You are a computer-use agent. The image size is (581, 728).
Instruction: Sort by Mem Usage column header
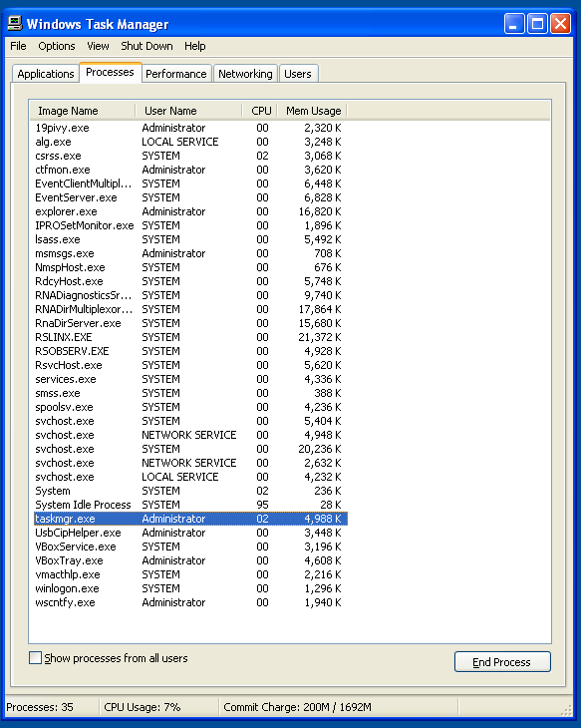pos(312,111)
